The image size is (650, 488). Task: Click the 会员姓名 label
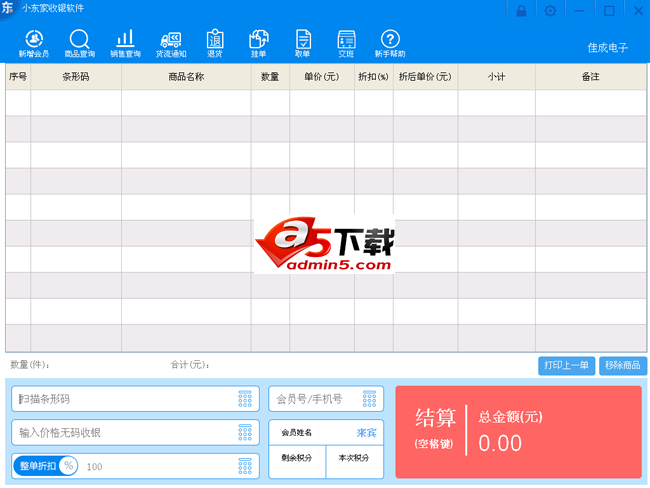(x=296, y=433)
